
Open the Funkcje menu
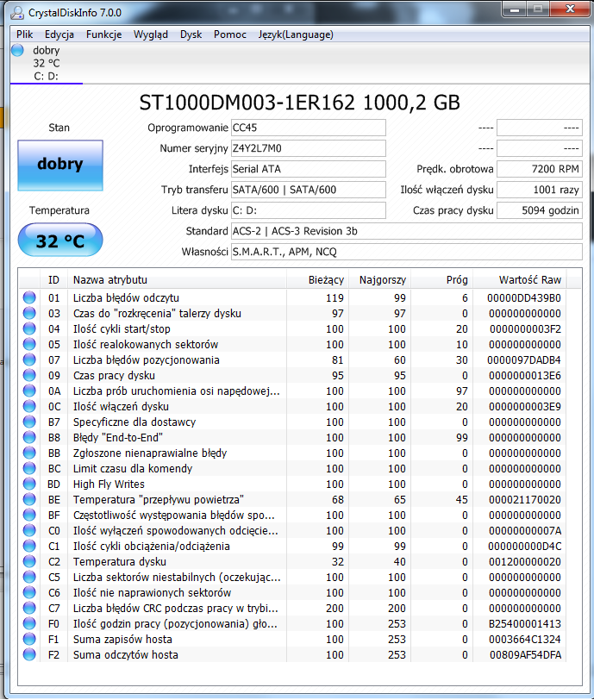click(x=103, y=34)
